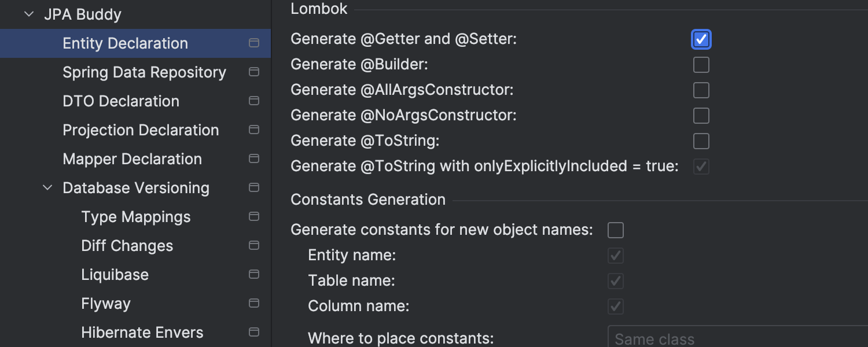868x347 pixels.
Task: Click project-level icon beside Entity Declaration
Action: click(x=253, y=43)
